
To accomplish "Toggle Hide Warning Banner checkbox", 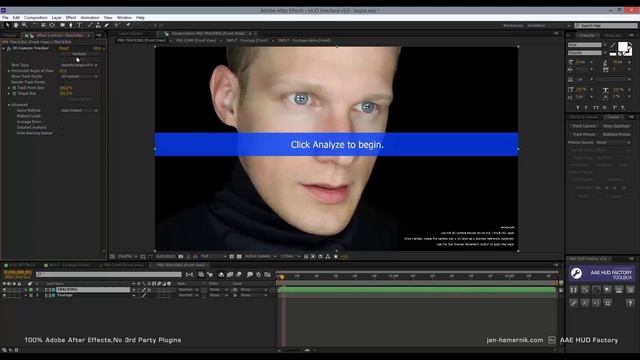I will tap(61, 133).
